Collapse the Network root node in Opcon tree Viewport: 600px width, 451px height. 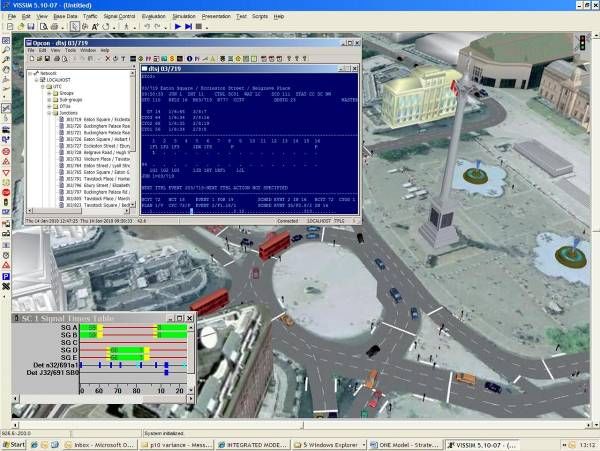point(31,73)
